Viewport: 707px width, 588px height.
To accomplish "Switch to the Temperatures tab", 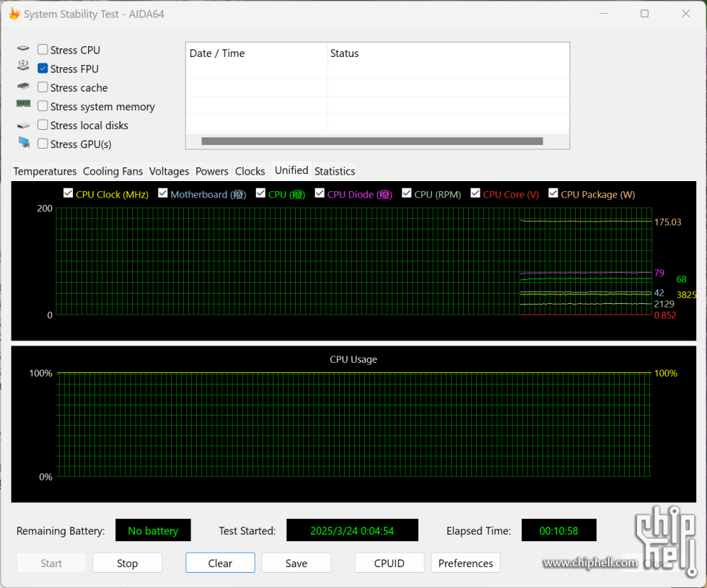I will click(45, 172).
